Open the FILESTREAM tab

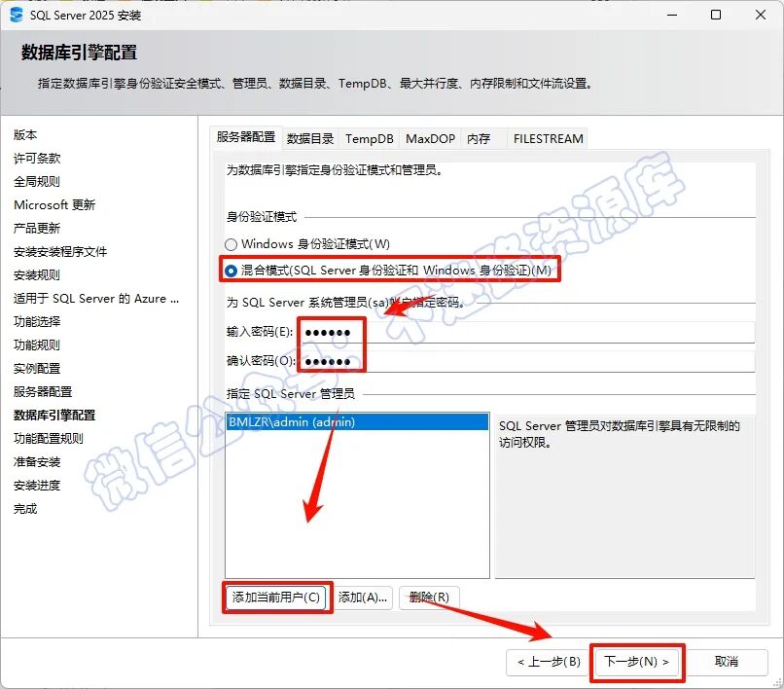point(548,138)
